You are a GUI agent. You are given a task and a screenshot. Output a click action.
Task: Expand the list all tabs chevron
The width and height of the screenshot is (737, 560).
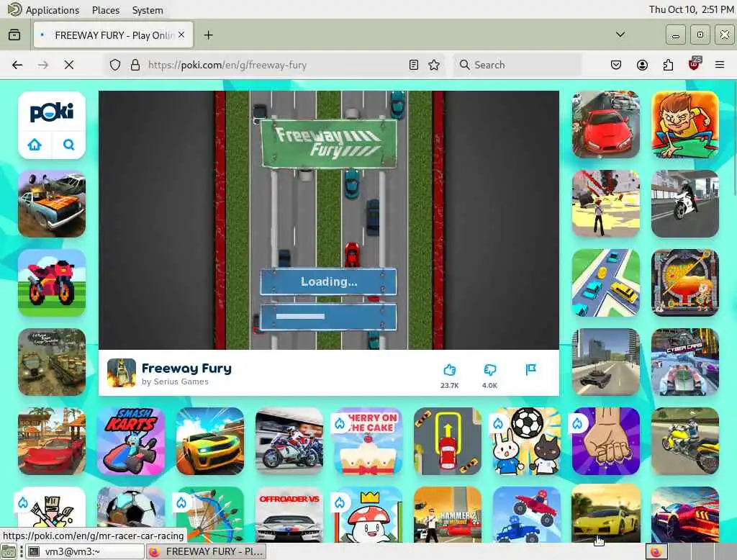coord(620,35)
